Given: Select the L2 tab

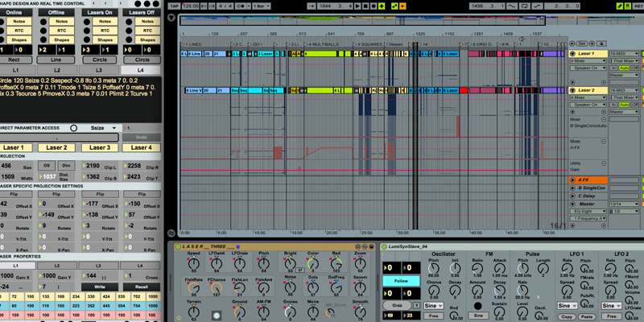Looking at the screenshot, I should 59,71.
